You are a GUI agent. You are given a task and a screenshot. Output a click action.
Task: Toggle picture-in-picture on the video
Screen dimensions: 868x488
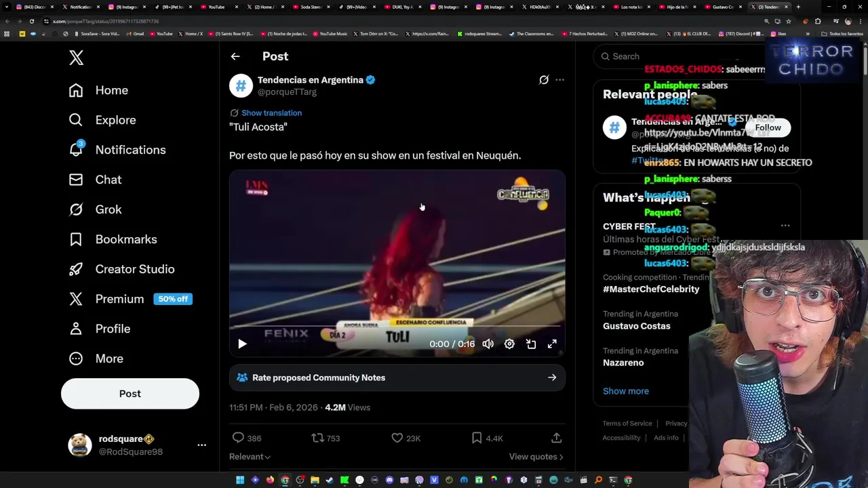531,344
